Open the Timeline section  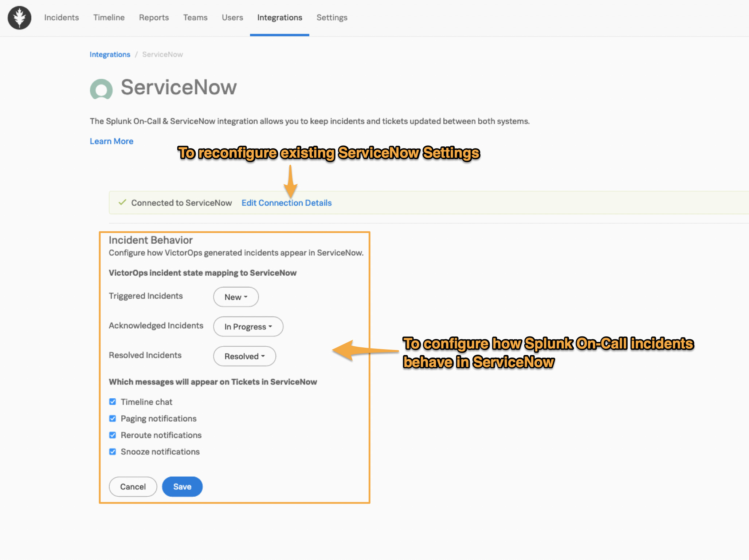109,17
